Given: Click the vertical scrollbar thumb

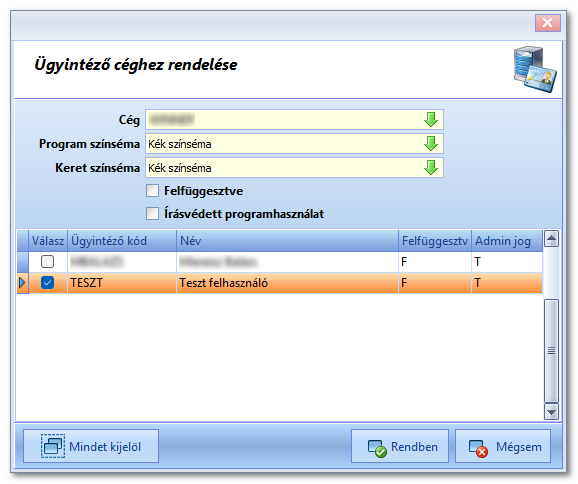Looking at the screenshot, I should click(551, 351).
